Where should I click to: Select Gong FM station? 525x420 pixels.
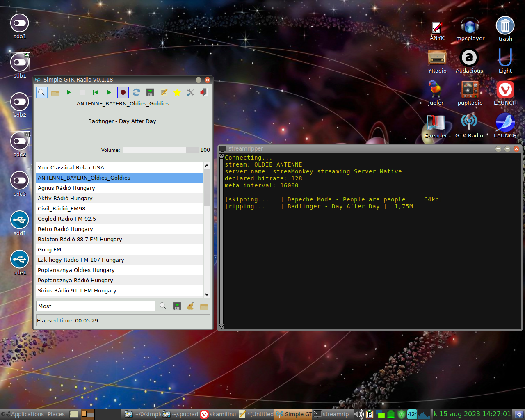click(119, 249)
